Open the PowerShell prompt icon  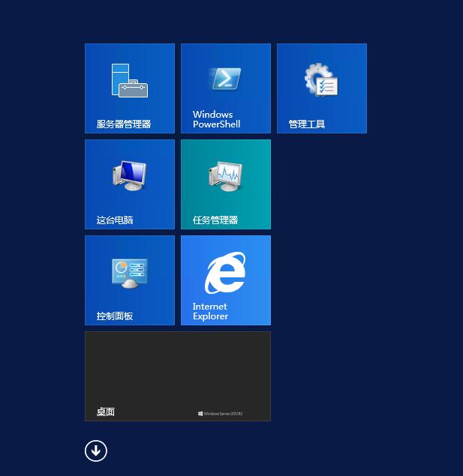[225, 79]
